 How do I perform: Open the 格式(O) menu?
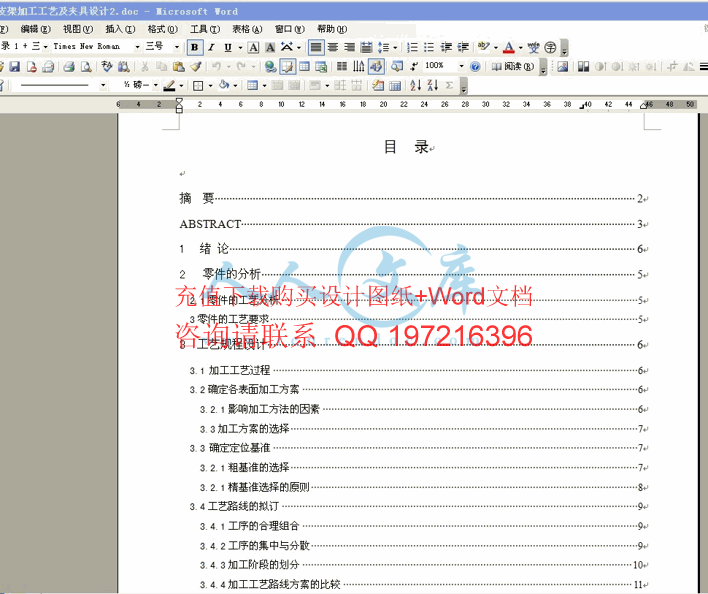163,29
